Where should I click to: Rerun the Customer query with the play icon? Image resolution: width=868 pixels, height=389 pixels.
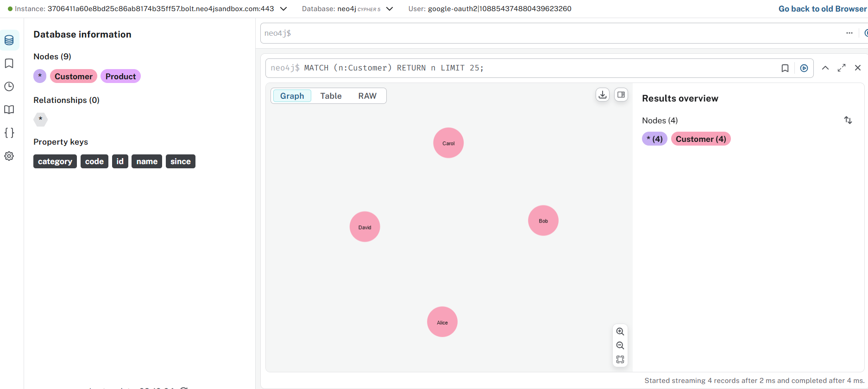(804, 68)
